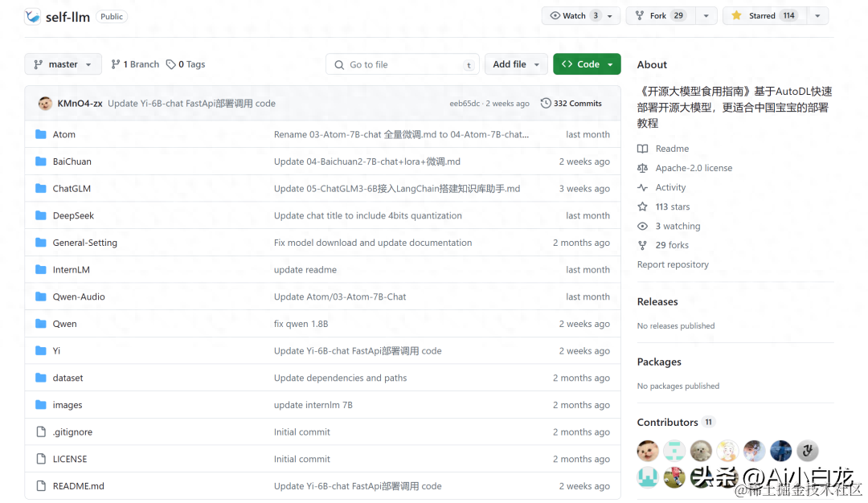Open the star lists dropdown arrow
868x503 pixels.
pyautogui.click(x=817, y=16)
